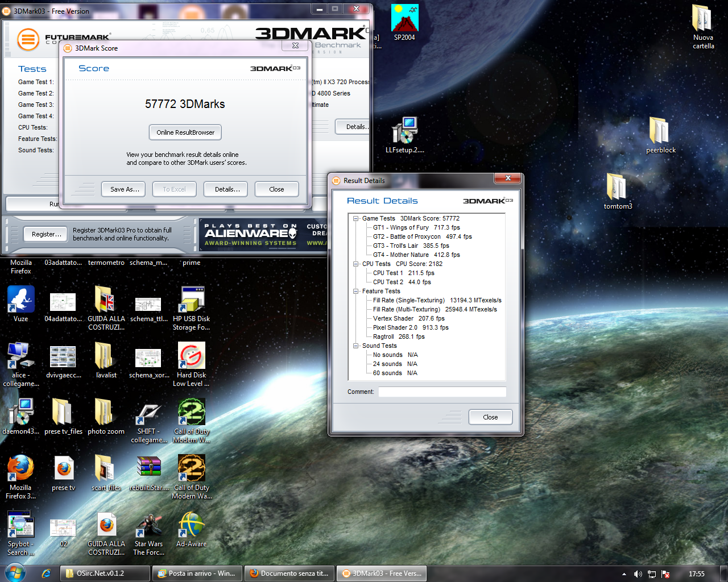Switch to Documento senza titolo taskbar item
The image size is (728, 582).
[290, 573]
